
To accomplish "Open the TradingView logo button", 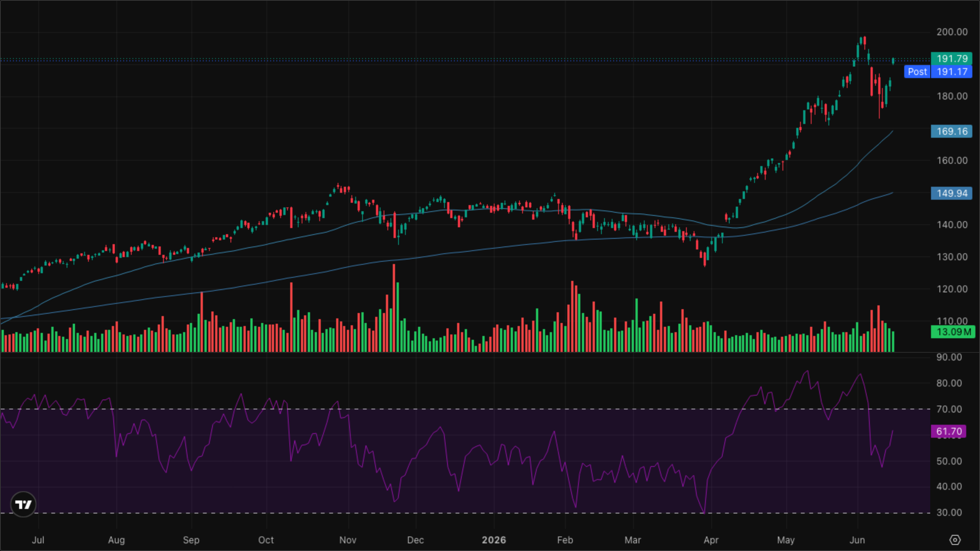I will 23,504.
